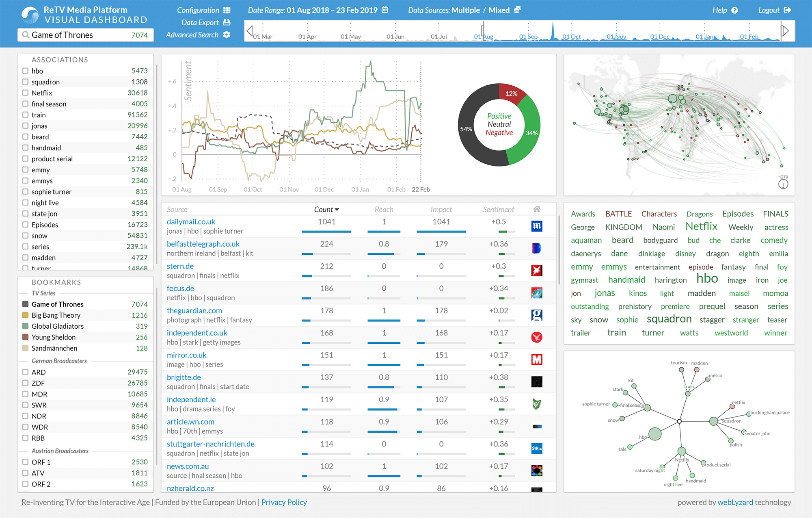Select the Positive sentiment legend label
812x518 pixels.
(x=499, y=116)
